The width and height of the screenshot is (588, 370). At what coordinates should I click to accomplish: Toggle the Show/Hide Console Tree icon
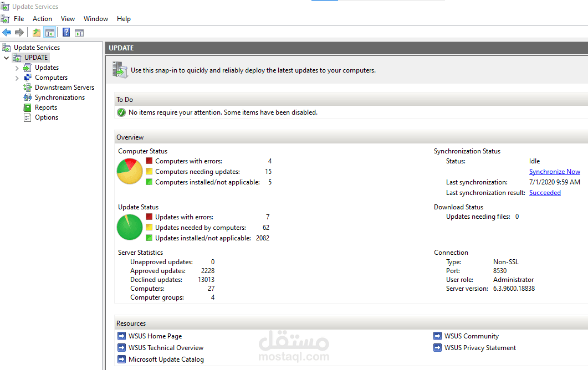pyautogui.click(x=49, y=33)
